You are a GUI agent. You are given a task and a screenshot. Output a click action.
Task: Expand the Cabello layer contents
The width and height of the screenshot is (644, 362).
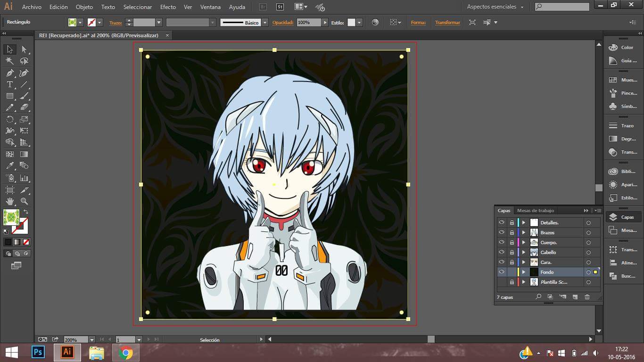[x=523, y=252]
